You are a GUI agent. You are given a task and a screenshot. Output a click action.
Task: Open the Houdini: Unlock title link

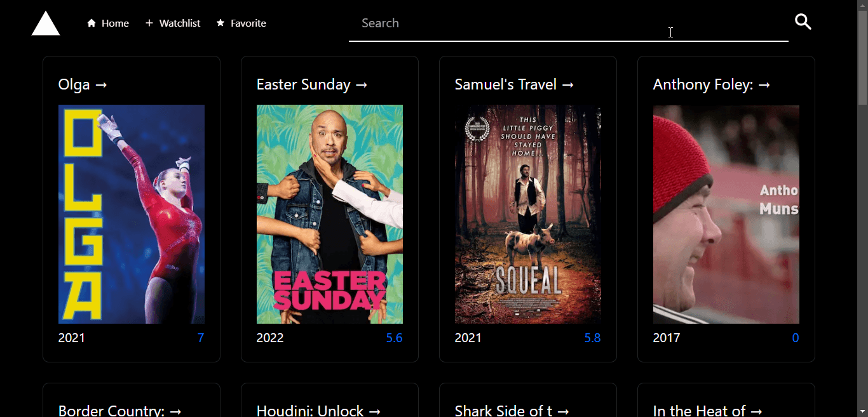click(318, 410)
